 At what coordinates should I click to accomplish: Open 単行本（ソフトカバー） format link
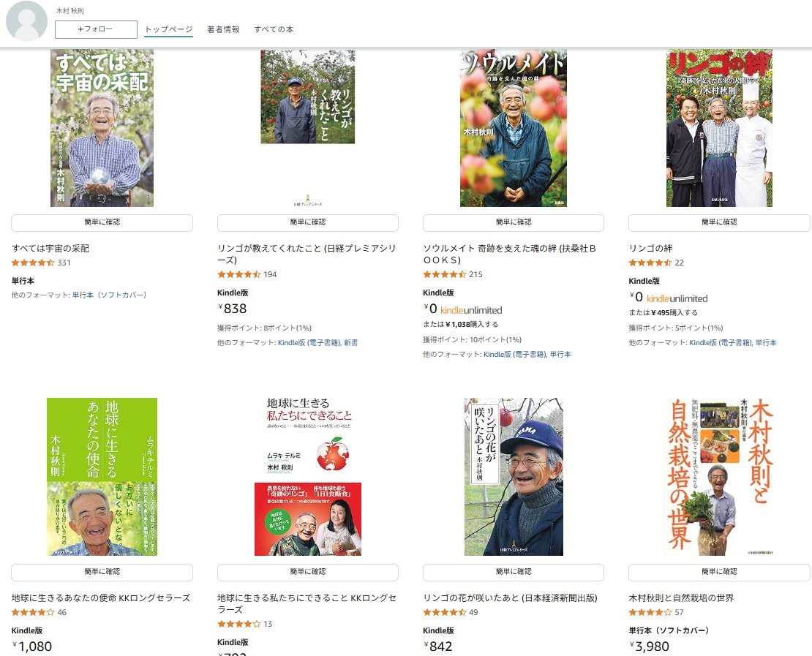[x=109, y=295]
